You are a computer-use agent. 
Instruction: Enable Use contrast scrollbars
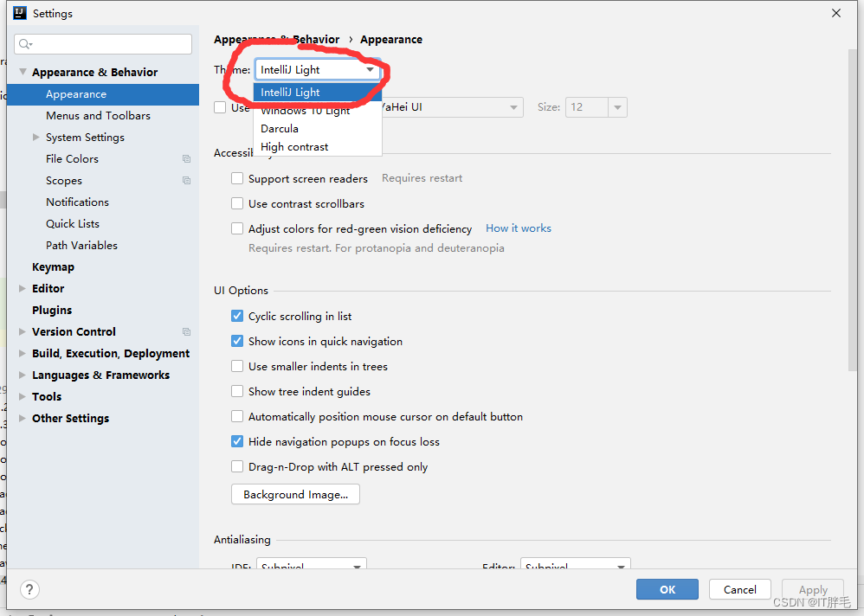(237, 203)
